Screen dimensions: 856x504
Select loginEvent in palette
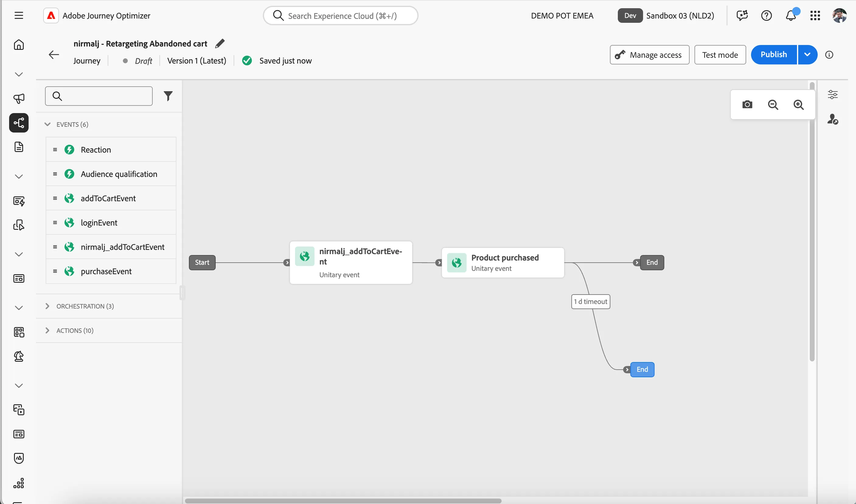[x=111, y=223]
